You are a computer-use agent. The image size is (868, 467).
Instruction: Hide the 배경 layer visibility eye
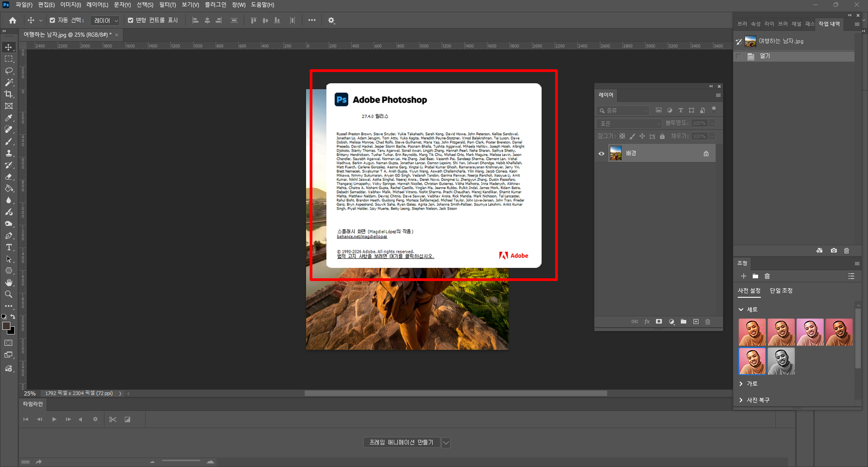601,153
